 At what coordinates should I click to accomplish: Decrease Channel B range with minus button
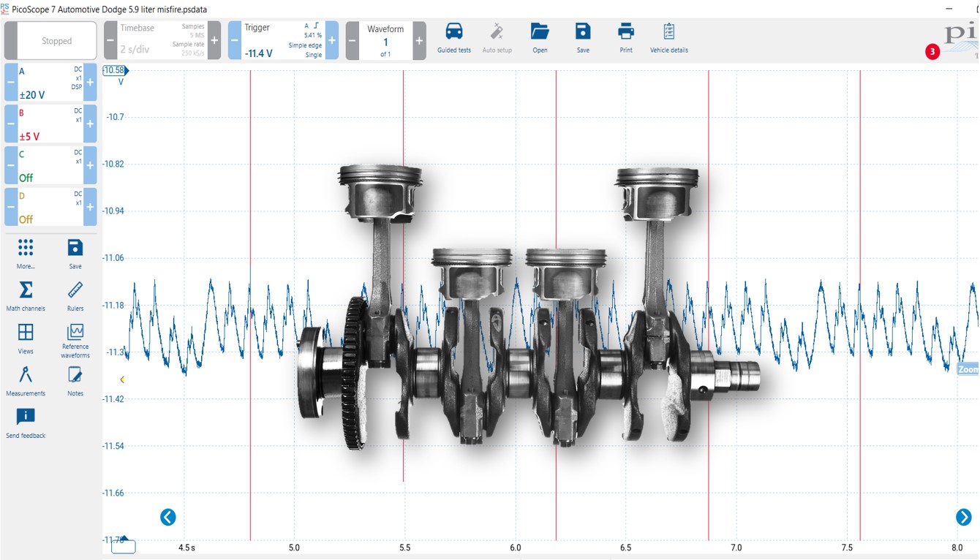pos(11,124)
